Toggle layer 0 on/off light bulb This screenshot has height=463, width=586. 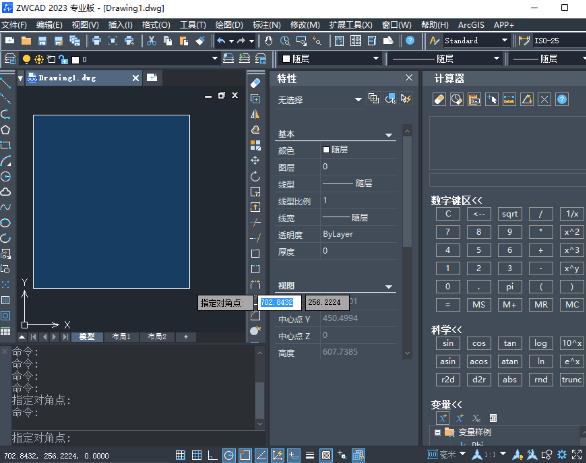click(26, 59)
